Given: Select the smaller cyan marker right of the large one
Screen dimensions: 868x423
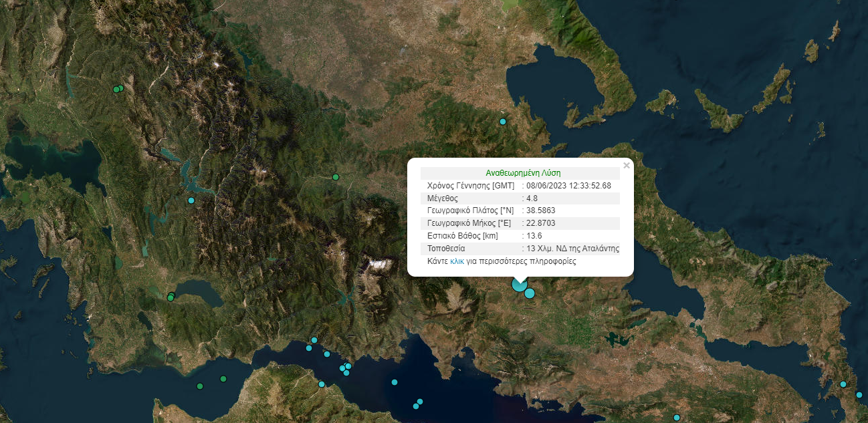Looking at the screenshot, I should point(530,293).
